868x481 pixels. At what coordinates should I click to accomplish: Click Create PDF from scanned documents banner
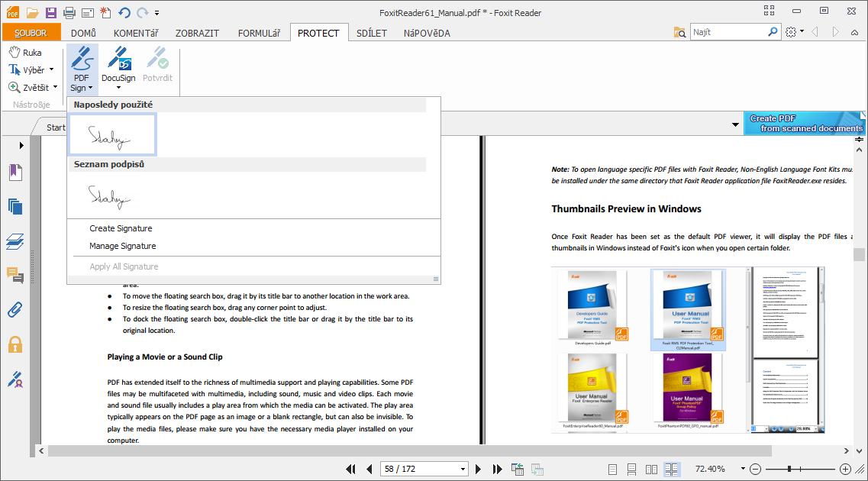(805, 123)
